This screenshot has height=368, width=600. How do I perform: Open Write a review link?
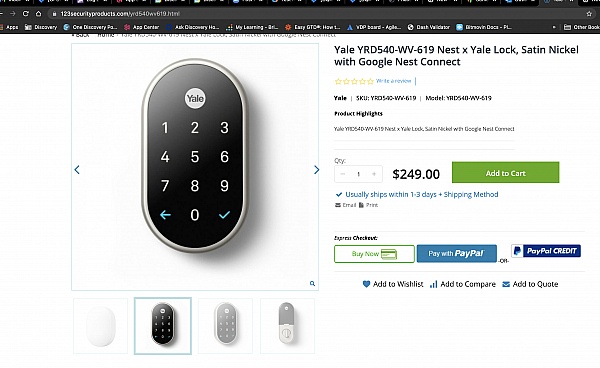(x=393, y=81)
